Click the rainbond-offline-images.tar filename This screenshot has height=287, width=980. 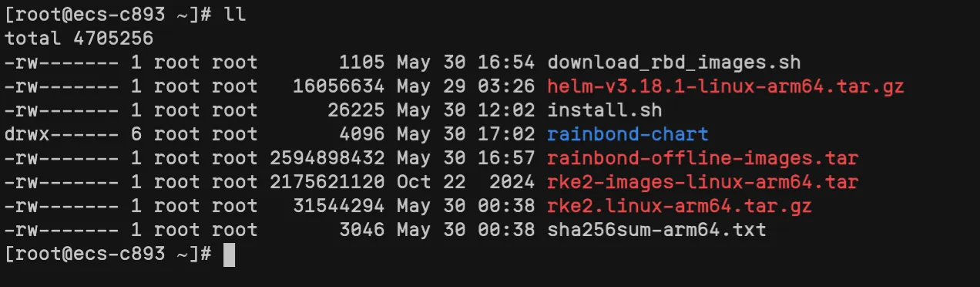pyautogui.click(x=702, y=158)
